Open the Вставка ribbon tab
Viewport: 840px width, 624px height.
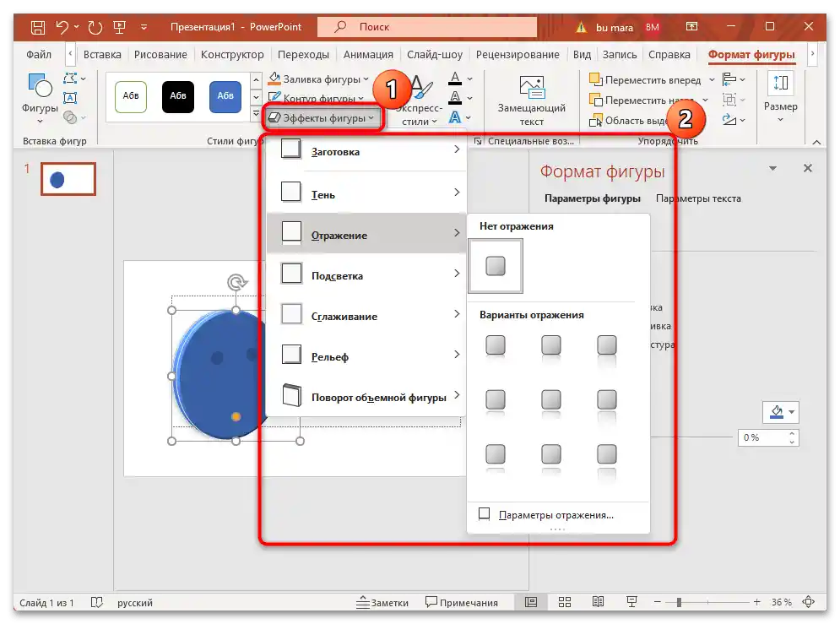point(102,55)
